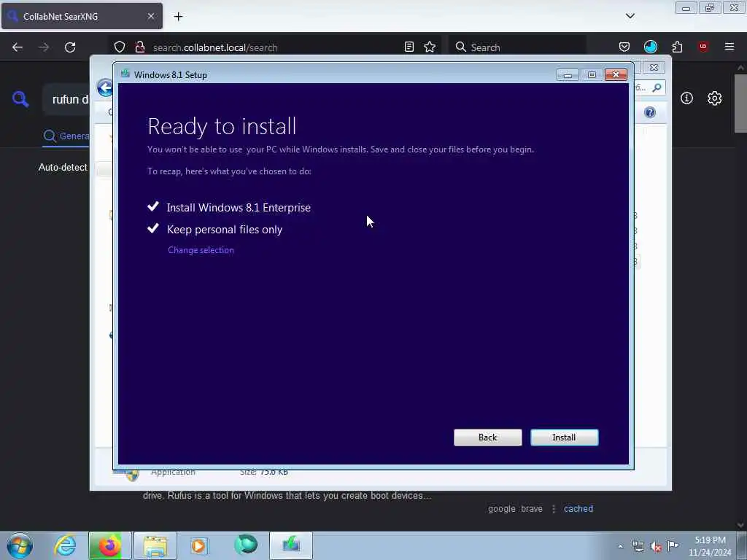Viewport: 747px width, 560px height.
Task: Click the Back button in Windows Setup
Action: pyautogui.click(x=487, y=437)
